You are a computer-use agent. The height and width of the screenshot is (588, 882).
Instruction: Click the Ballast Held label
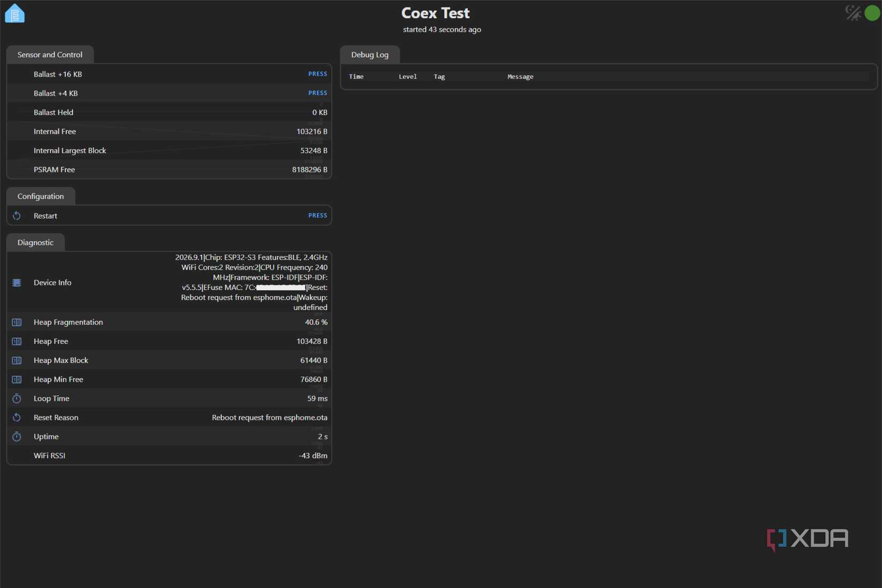[x=53, y=112]
